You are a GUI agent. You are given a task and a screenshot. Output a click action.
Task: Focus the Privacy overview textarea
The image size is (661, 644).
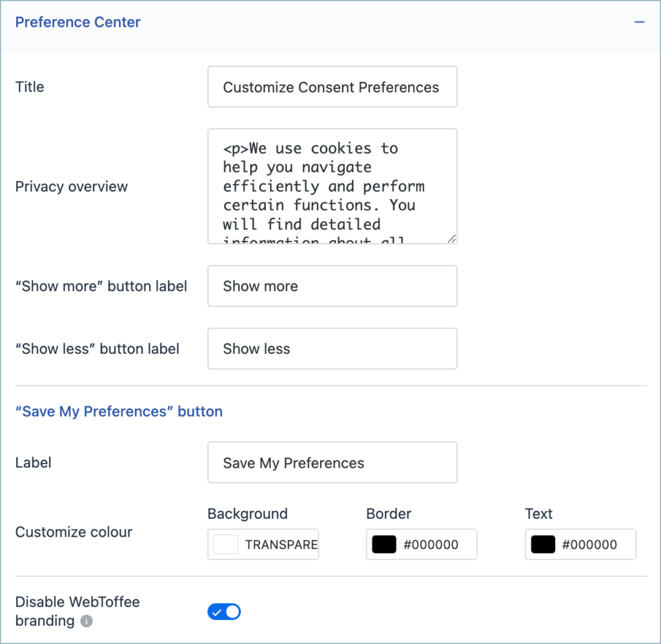(x=332, y=187)
